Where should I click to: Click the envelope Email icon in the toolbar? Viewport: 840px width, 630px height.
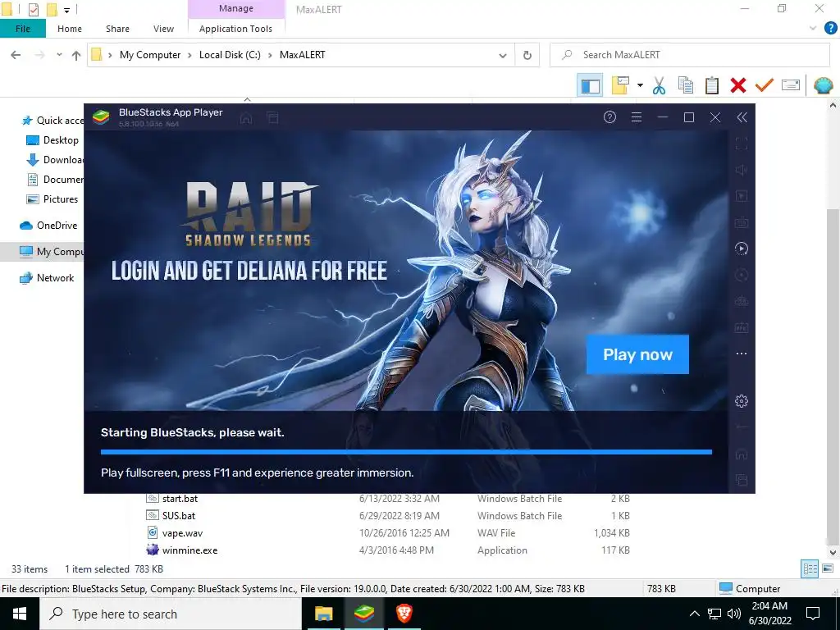point(791,85)
